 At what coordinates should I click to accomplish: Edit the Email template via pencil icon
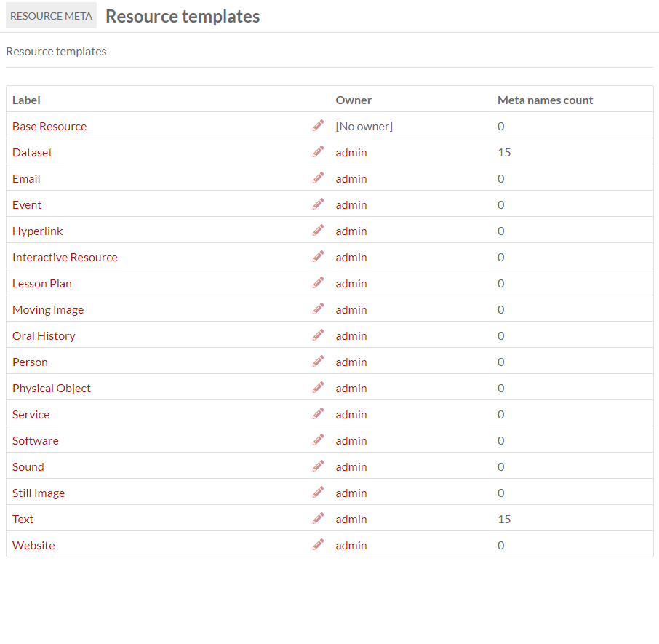[318, 178]
